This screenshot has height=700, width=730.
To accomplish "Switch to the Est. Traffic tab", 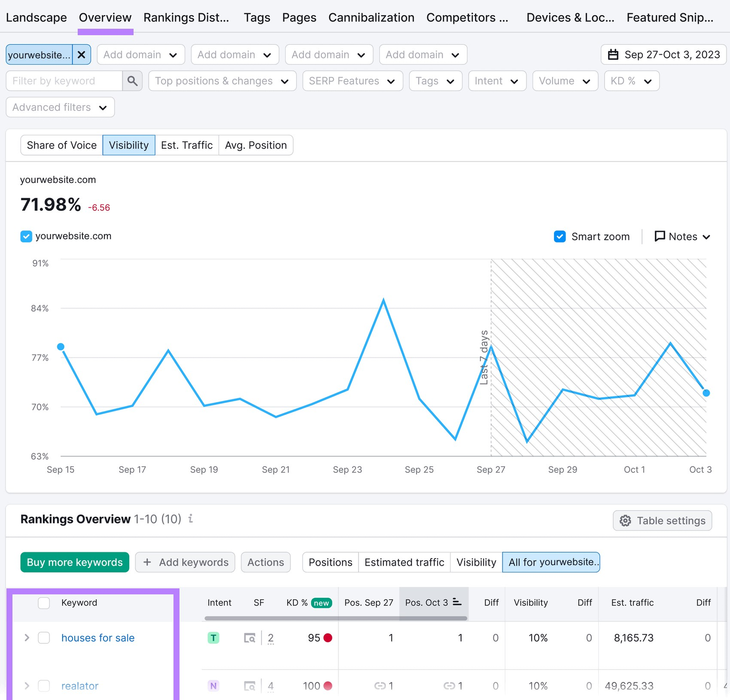I will (x=187, y=145).
